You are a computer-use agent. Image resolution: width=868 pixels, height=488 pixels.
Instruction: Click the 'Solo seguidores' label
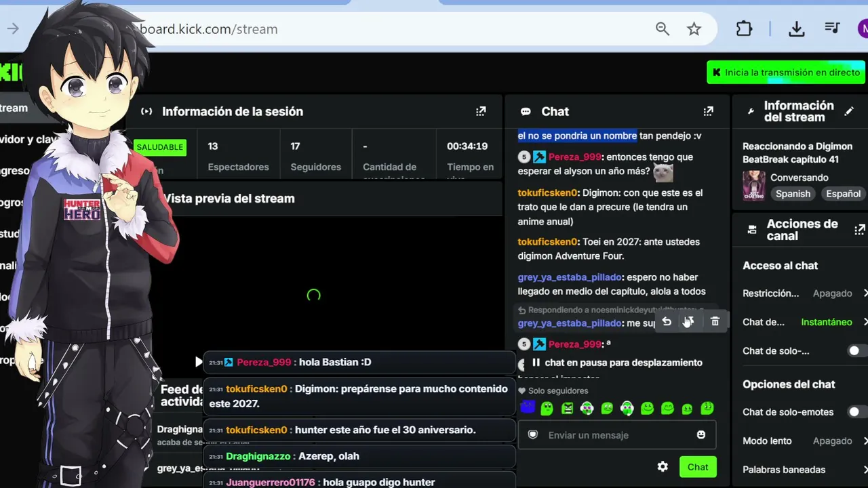[558, 390]
